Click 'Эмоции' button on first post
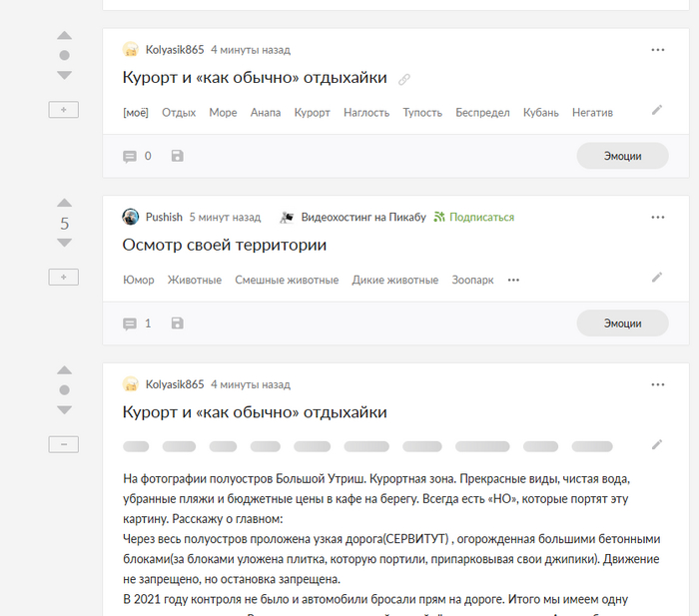The image size is (699, 616). [622, 156]
